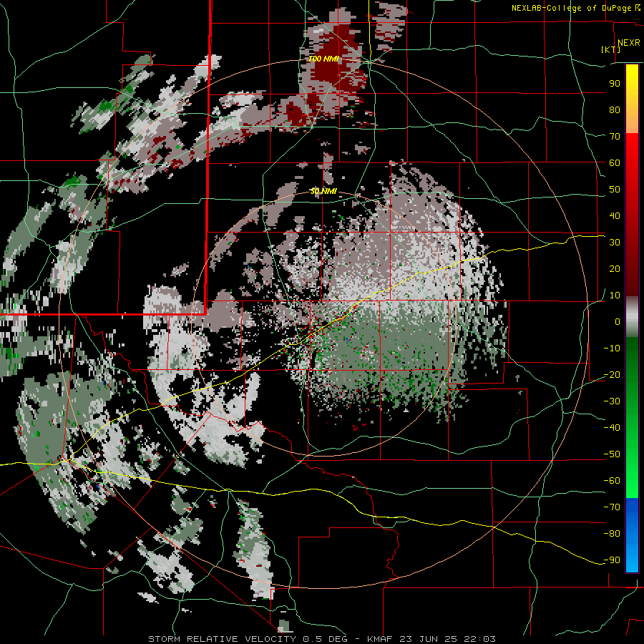Click the -80 value on velocity scale
This screenshot has height=644, width=644.
(612, 534)
